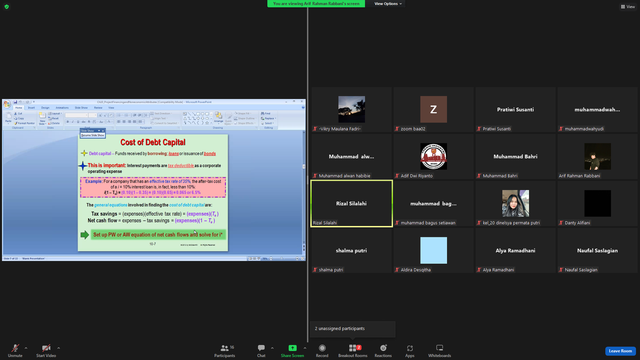Open the Participants panel
This screenshot has height=360, width=640.
pyautogui.click(x=224, y=350)
